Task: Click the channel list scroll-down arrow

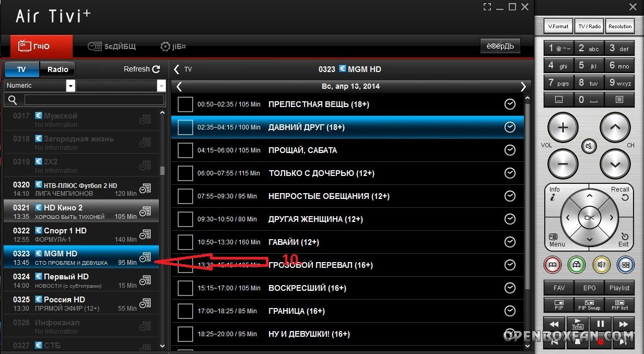Action: click(162, 346)
